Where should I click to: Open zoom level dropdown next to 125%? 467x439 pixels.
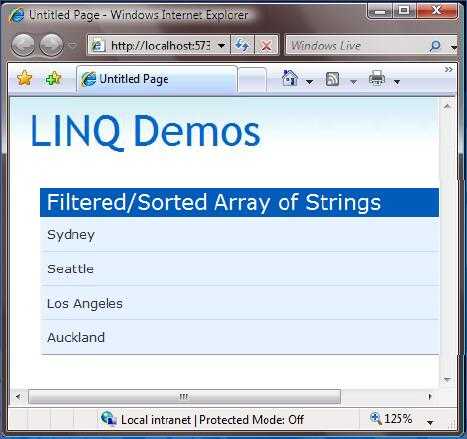click(430, 423)
